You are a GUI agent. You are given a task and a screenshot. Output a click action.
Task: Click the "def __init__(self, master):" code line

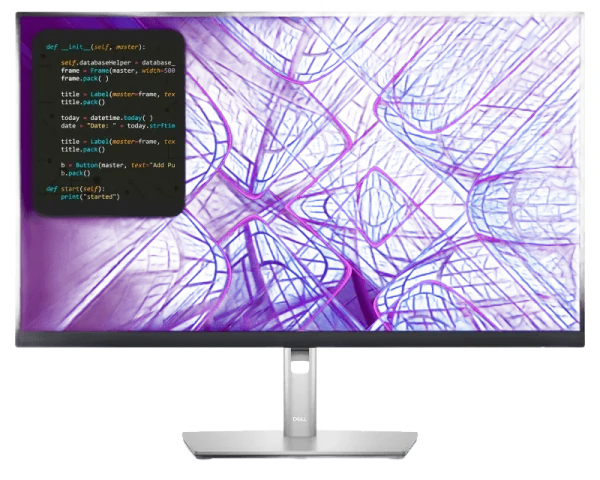pyautogui.click(x=95, y=47)
